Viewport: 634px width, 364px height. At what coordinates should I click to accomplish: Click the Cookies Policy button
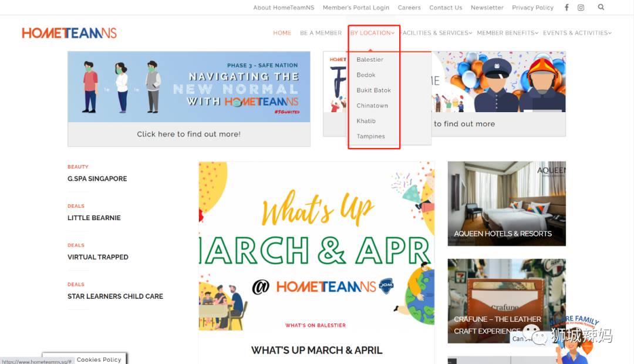[99, 359]
